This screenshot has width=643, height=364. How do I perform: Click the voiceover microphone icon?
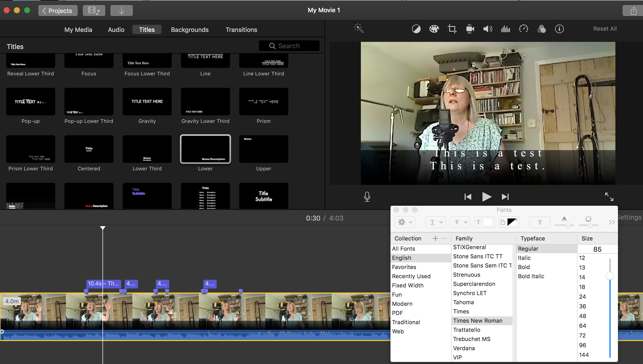point(367,197)
